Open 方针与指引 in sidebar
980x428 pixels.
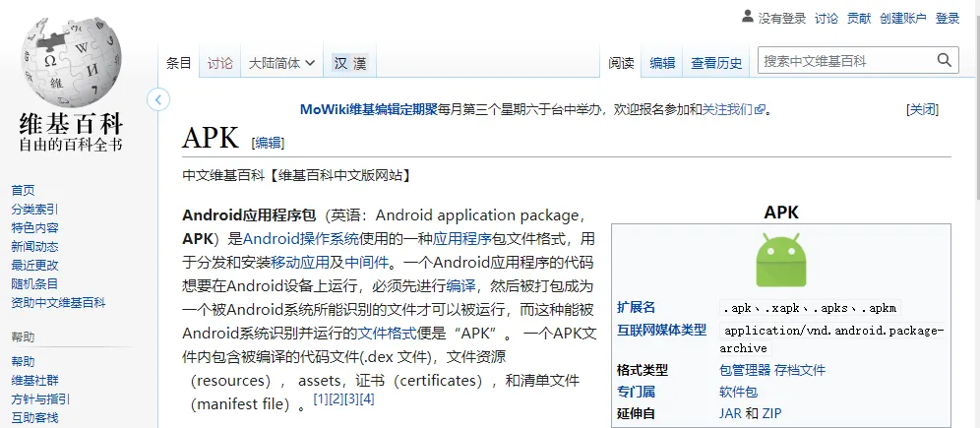tap(40, 399)
